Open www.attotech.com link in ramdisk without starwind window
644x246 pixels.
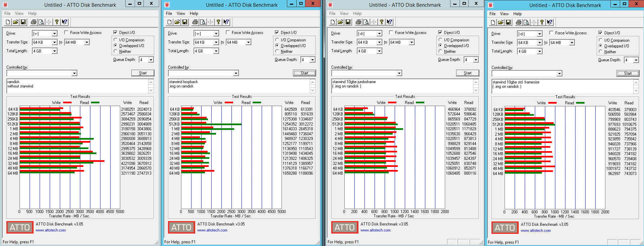(51, 231)
